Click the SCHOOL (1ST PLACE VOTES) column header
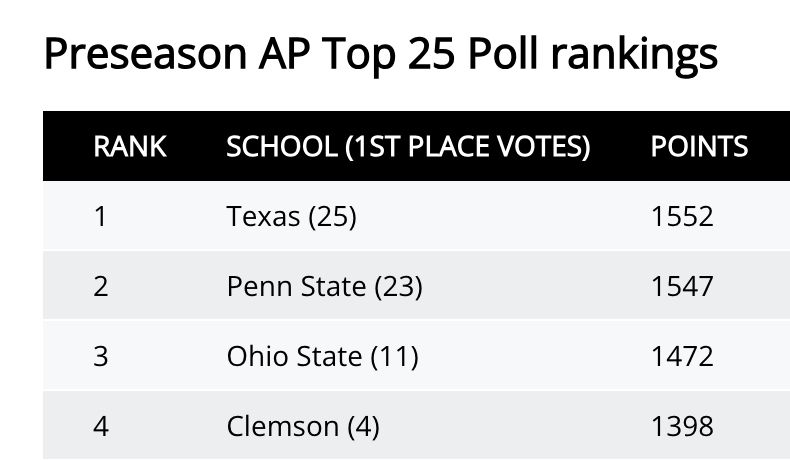The image size is (790, 460). tap(409, 147)
